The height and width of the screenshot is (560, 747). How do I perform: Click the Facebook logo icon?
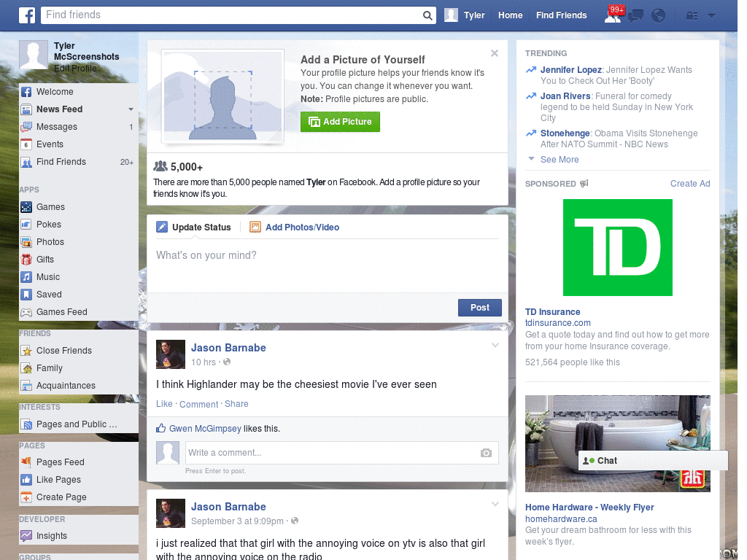pos(27,15)
